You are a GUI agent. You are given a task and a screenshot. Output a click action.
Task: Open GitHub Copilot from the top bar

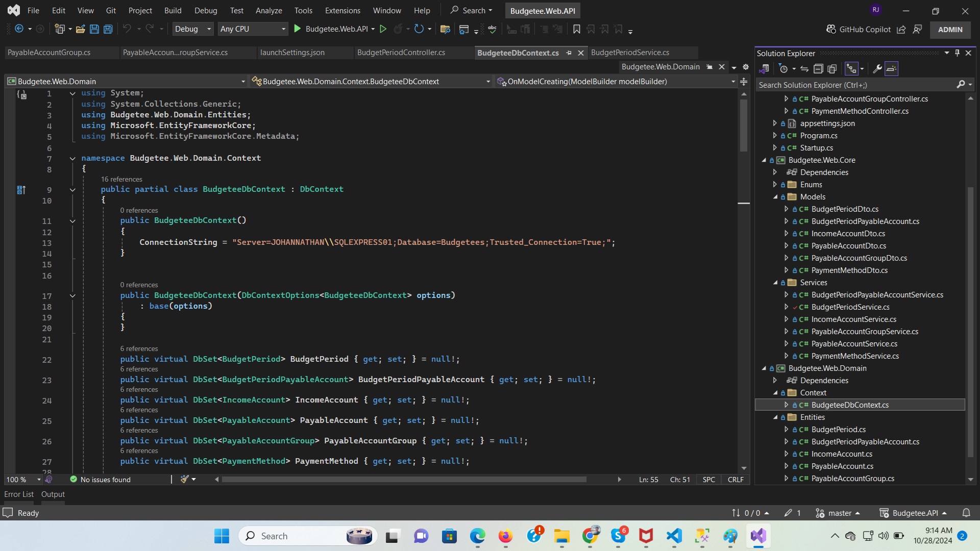[x=859, y=29]
